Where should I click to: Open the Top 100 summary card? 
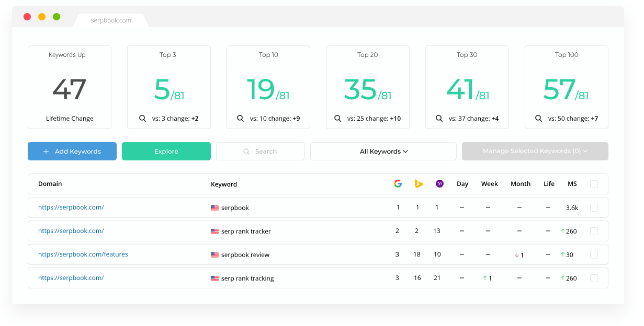567,87
